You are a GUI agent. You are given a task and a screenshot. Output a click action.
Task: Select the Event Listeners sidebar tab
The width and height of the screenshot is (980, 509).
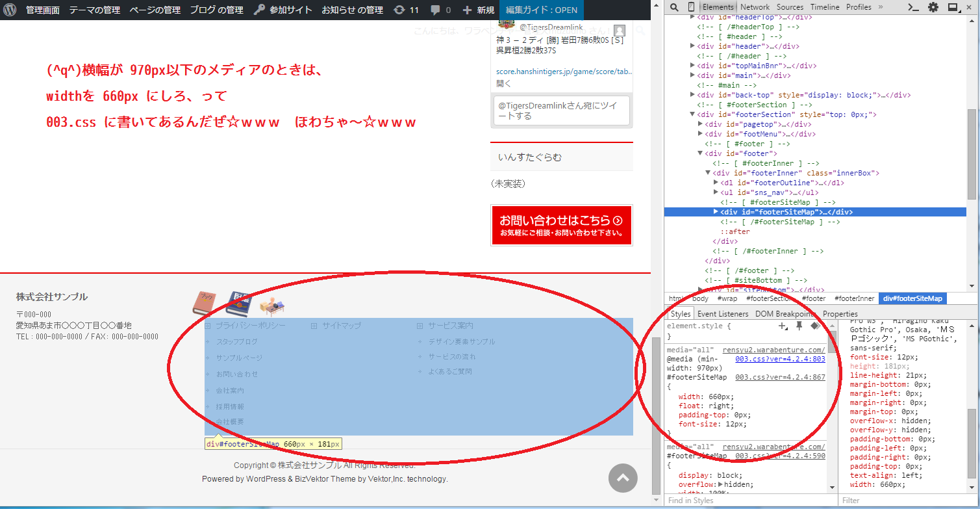tap(723, 314)
